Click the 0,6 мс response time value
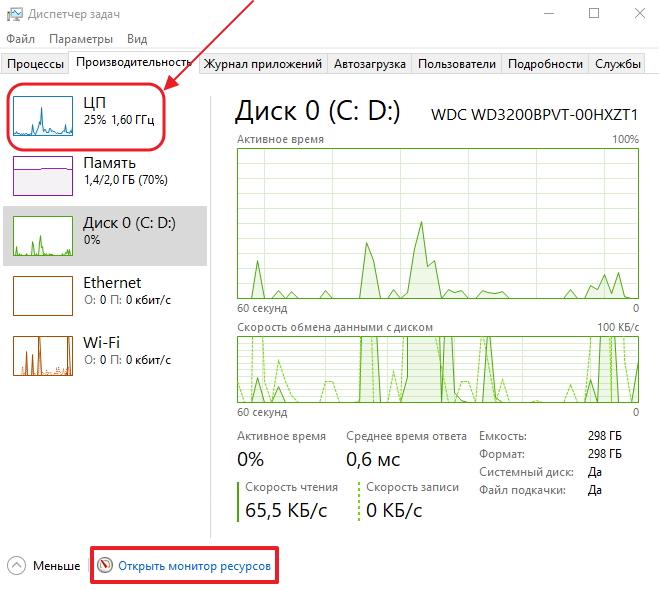 373,459
